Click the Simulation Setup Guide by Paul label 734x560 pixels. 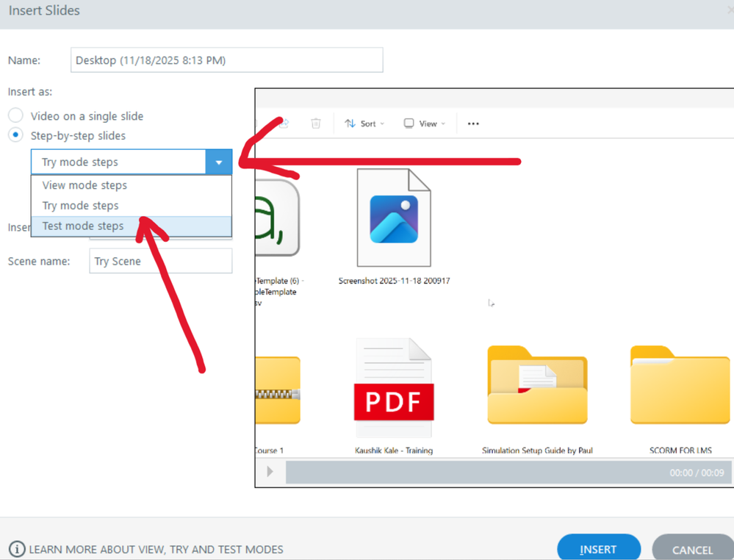537,450
